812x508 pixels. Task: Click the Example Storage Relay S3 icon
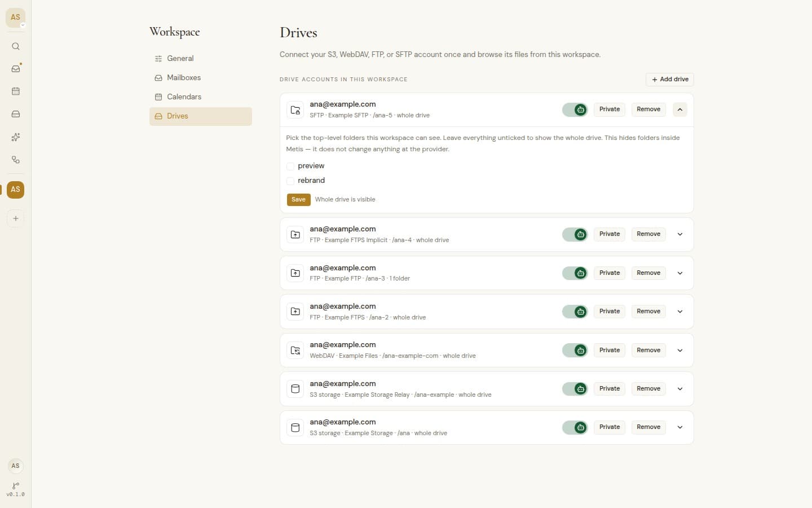(x=295, y=389)
